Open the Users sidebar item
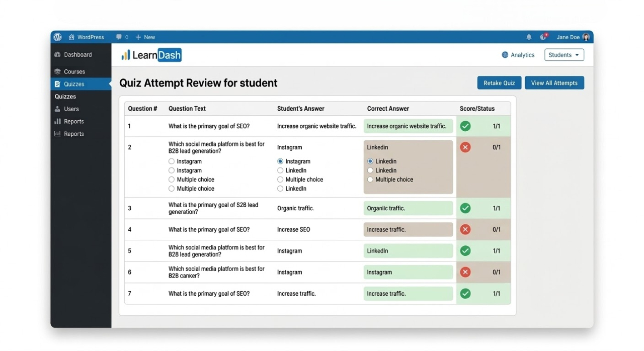 point(71,109)
